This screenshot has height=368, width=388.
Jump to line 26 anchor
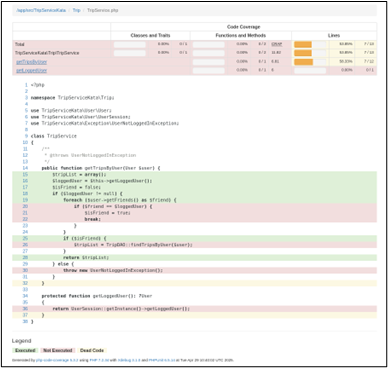click(25, 245)
